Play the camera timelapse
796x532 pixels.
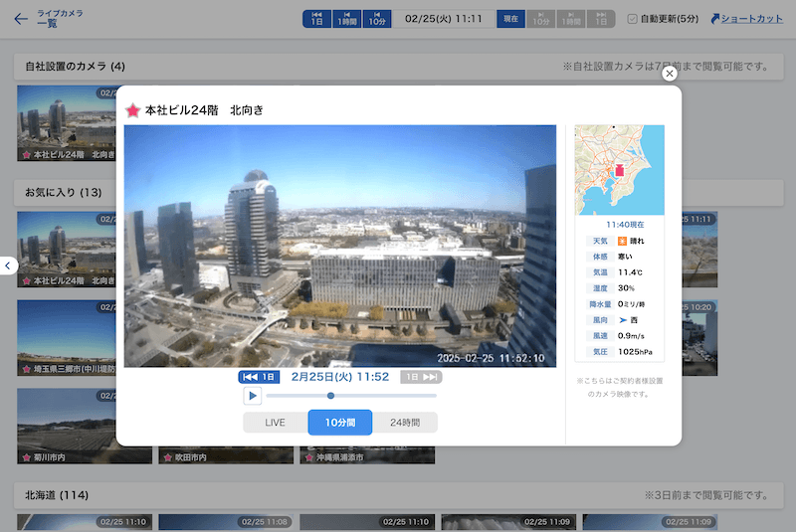click(x=253, y=396)
